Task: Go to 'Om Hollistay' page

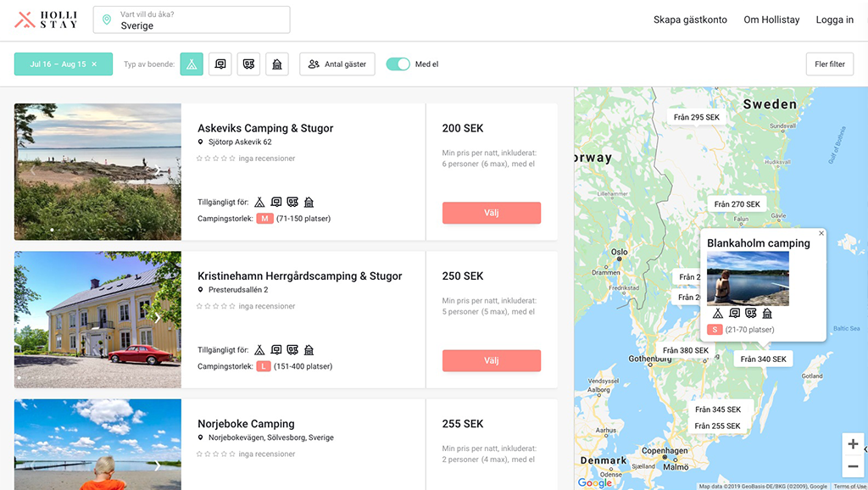Action: 771,20
